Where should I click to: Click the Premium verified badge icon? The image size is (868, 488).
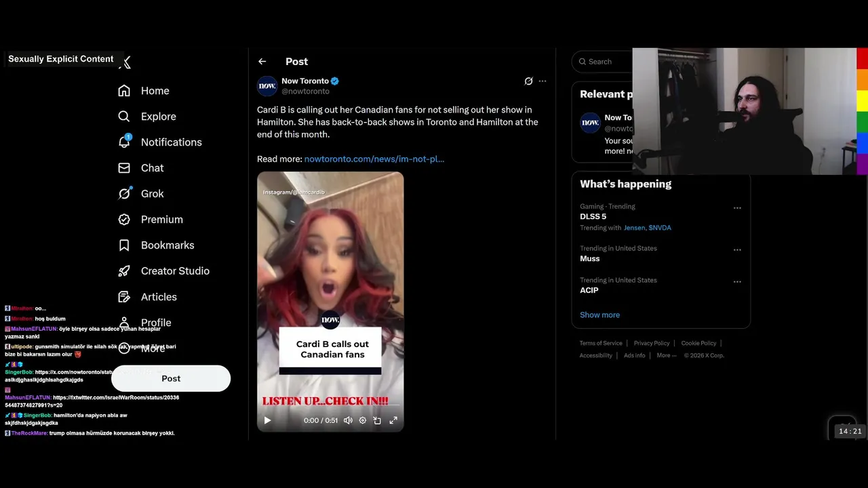click(124, 220)
